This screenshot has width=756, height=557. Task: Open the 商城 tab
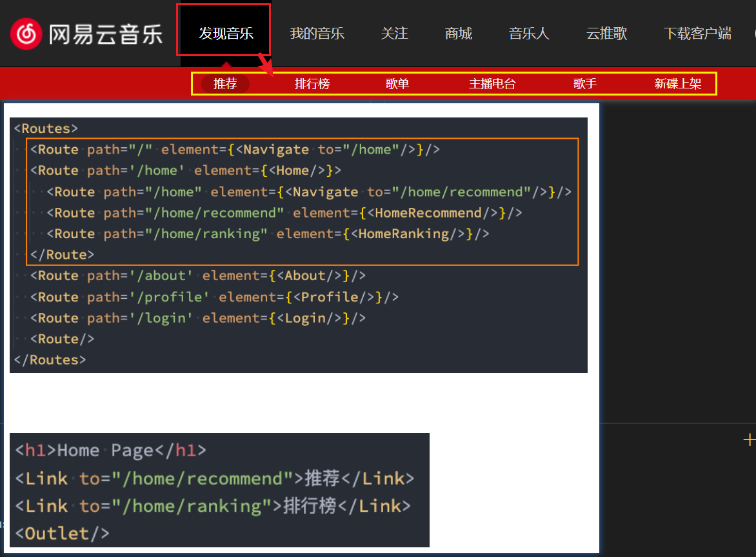coord(459,34)
